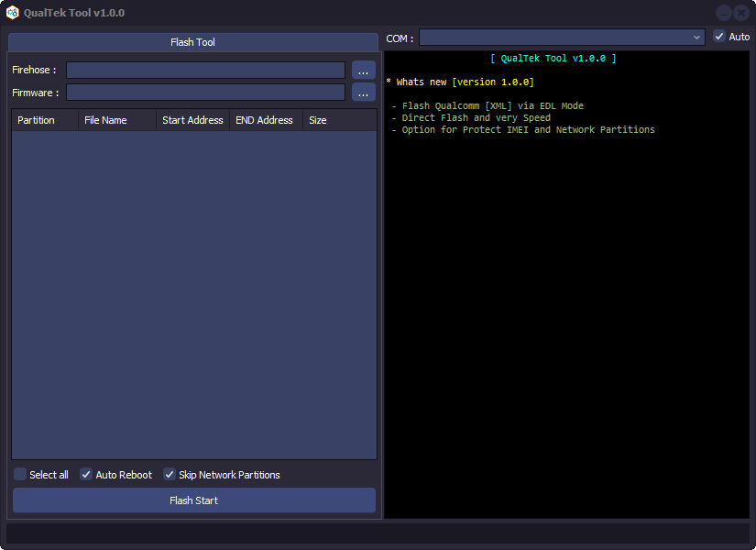Click 'Direct Flash and very Speed' line
756x550 pixels.
point(471,117)
